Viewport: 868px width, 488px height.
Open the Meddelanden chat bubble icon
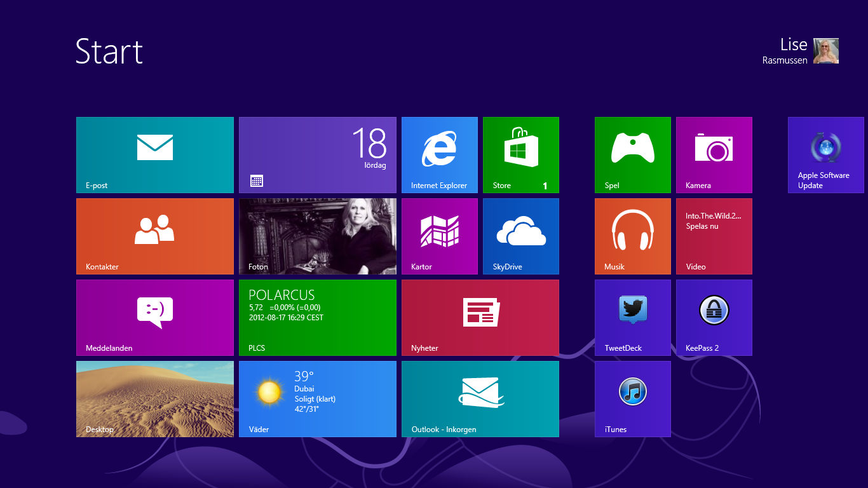click(155, 313)
